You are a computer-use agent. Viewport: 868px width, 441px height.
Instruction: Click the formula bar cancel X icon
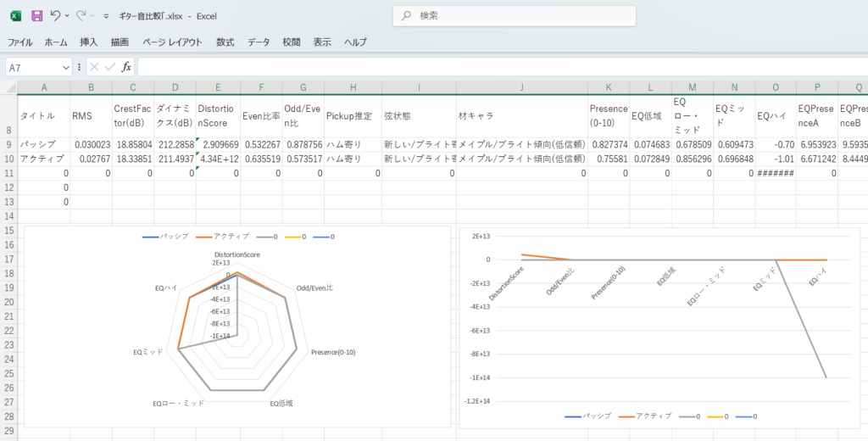pyautogui.click(x=94, y=67)
